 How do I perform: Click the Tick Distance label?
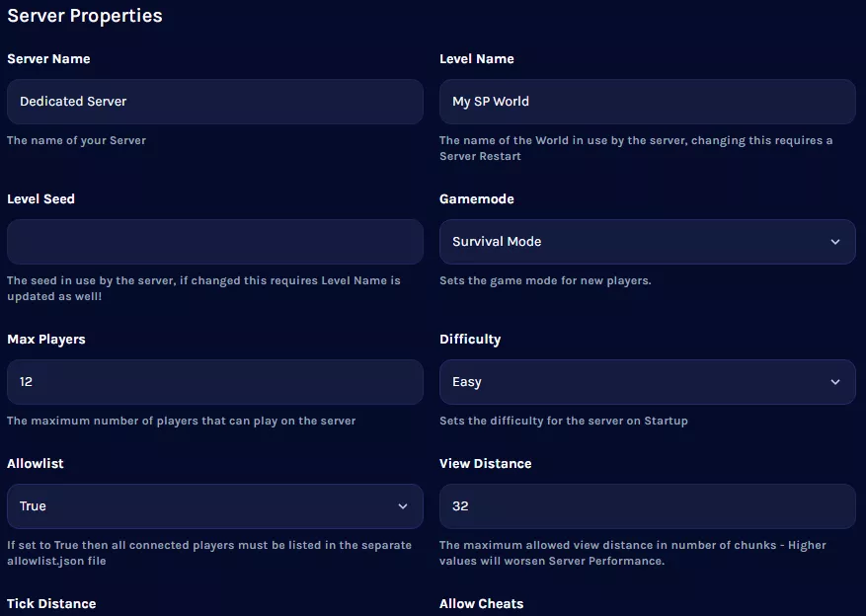coord(51,603)
